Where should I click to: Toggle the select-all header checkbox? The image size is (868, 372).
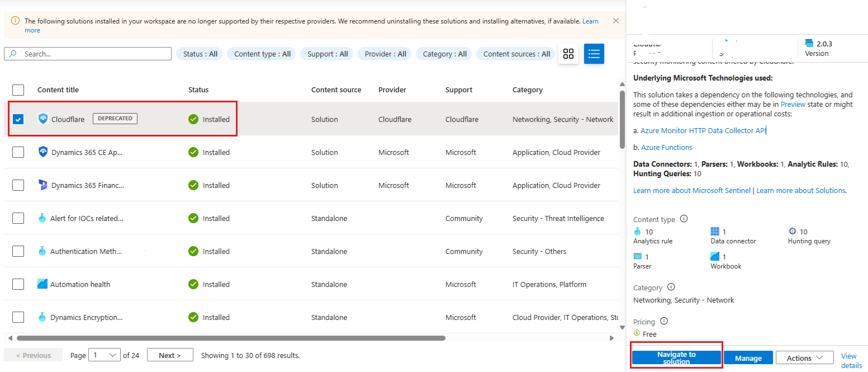point(18,90)
